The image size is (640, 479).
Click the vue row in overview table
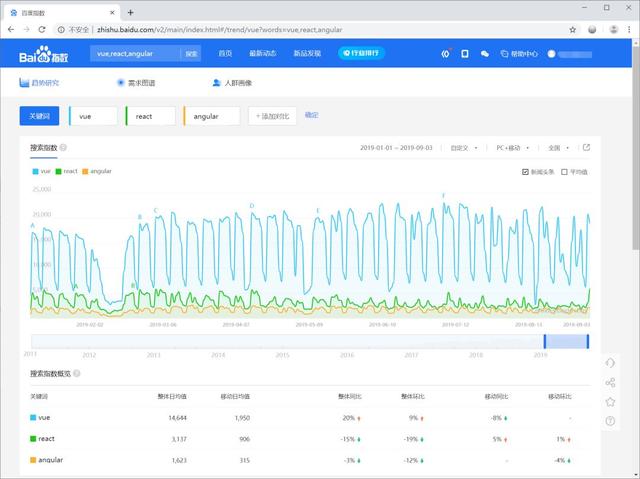coord(310,418)
